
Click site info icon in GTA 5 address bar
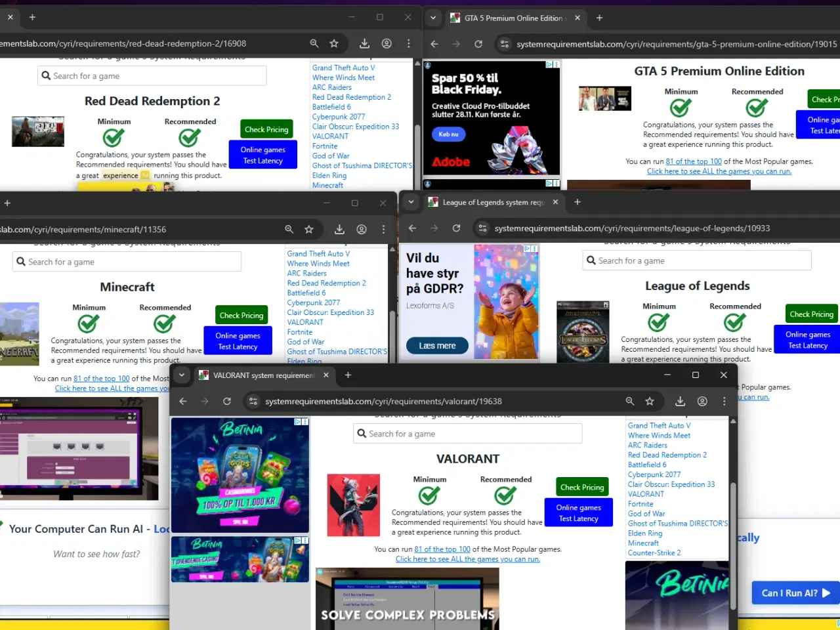click(504, 44)
